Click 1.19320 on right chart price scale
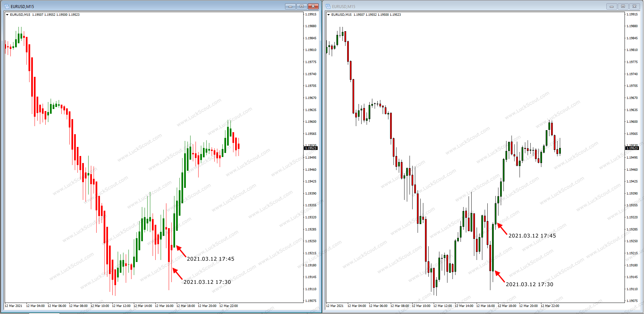The width and height of the screenshot is (644, 314). click(632, 217)
